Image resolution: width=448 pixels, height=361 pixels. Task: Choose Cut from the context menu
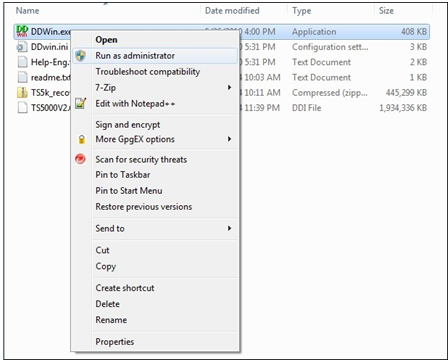(155, 250)
